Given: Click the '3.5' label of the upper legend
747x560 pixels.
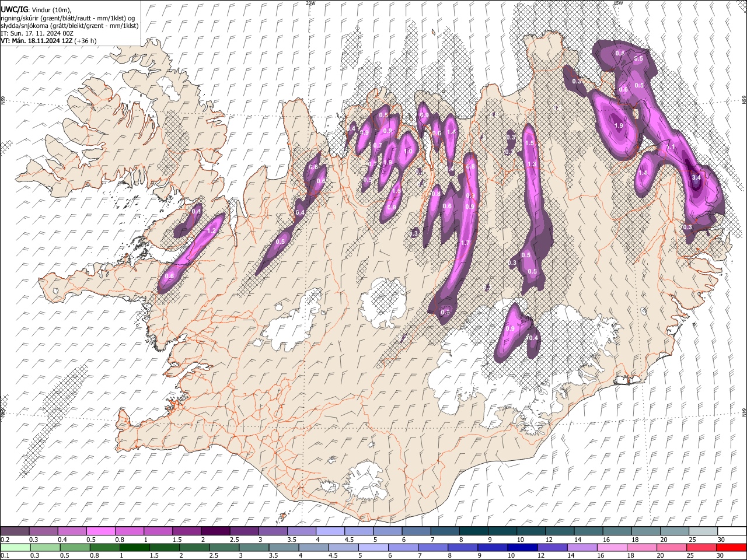Looking at the screenshot, I should point(291,540).
